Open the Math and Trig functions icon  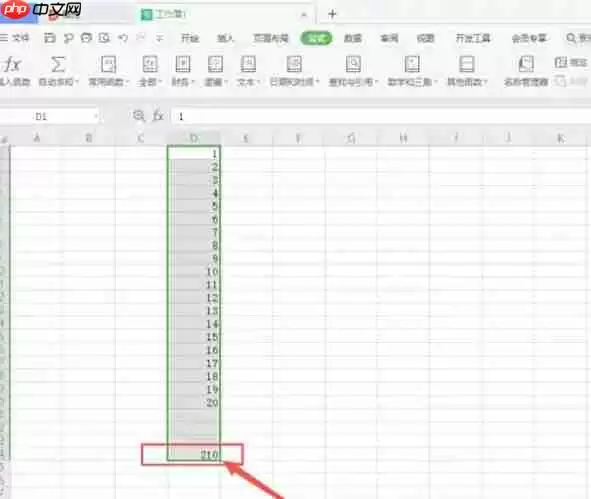click(x=412, y=64)
